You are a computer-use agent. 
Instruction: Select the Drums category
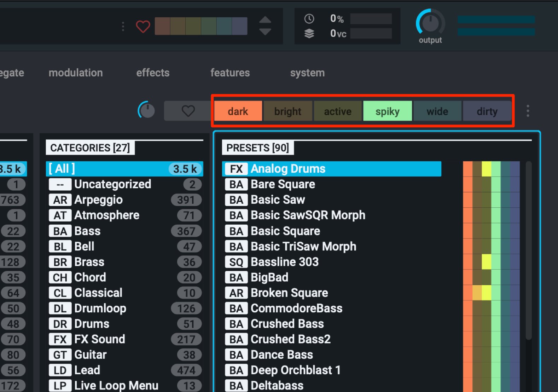point(124,324)
